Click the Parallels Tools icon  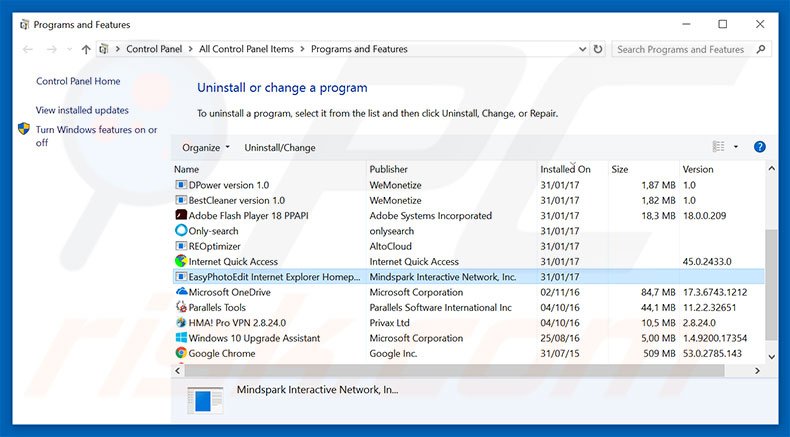pyautogui.click(x=181, y=307)
